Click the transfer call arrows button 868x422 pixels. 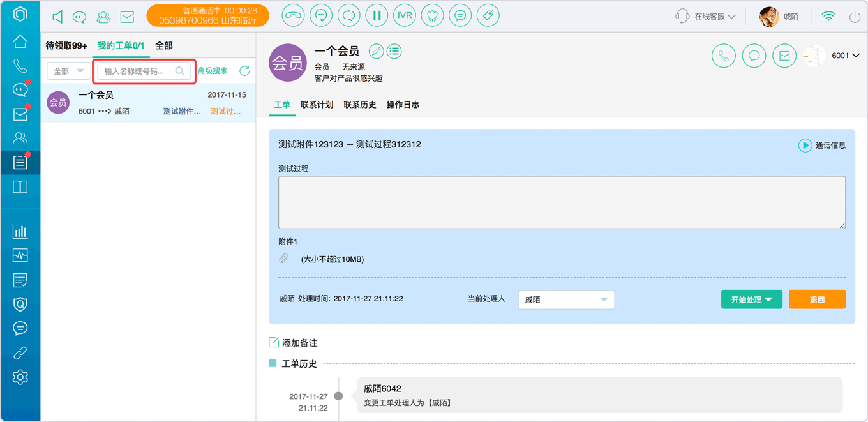coord(349,16)
